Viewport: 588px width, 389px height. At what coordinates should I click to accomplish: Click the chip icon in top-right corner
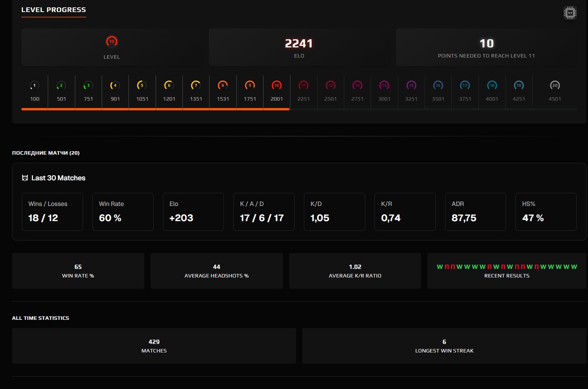pyautogui.click(x=570, y=13)
